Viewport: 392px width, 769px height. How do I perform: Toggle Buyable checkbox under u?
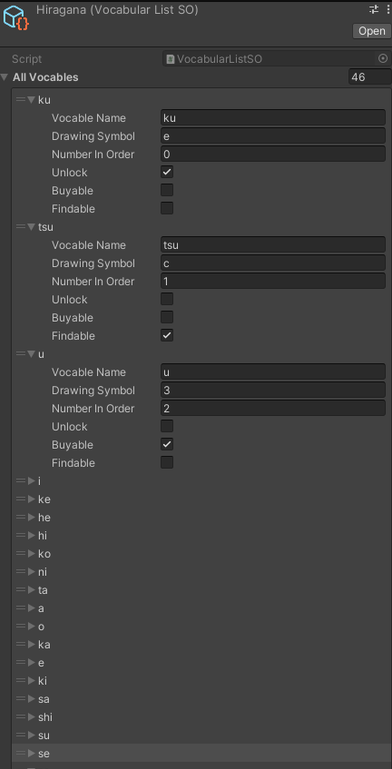click(x=167, y=444)
